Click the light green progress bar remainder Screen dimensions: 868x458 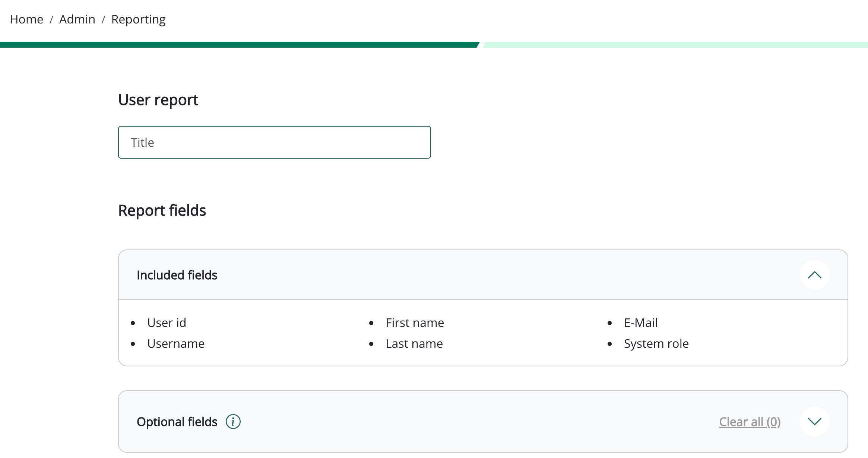(x=674, y=45)
